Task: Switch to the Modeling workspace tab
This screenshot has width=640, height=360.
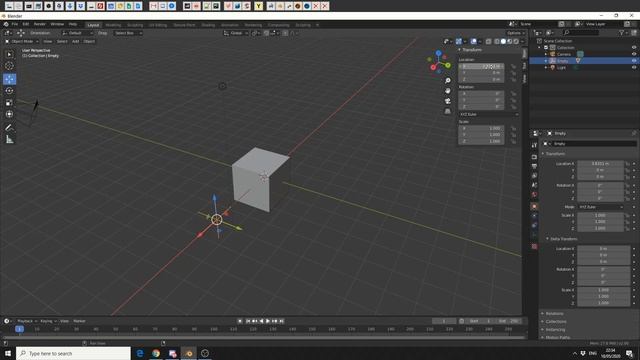Action: point(113,25)
